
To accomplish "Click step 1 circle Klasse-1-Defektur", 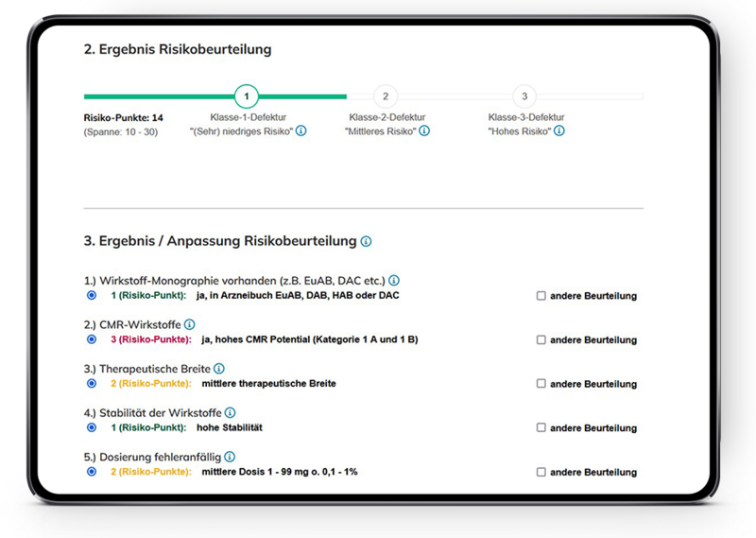I will coord(247,96).
